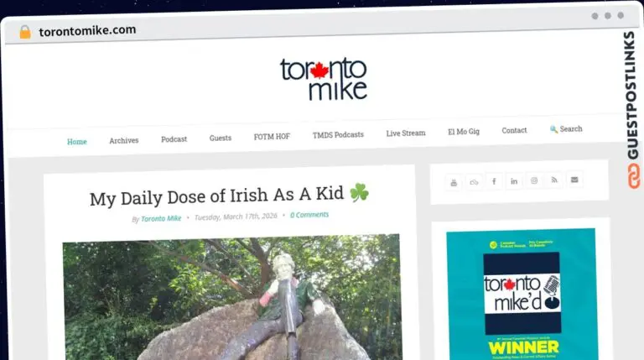
Task: Click the SoundCloud cloud icon
Action: pos(474,181)
